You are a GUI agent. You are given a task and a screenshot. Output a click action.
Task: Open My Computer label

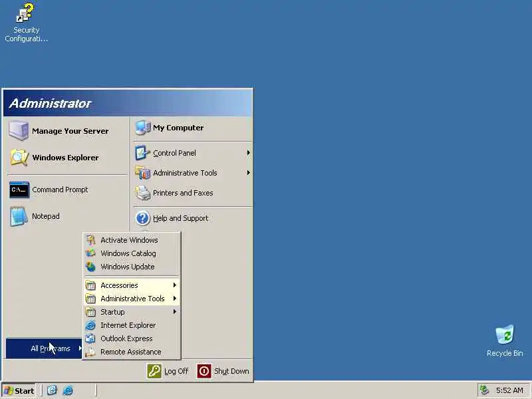pos(178,128)
